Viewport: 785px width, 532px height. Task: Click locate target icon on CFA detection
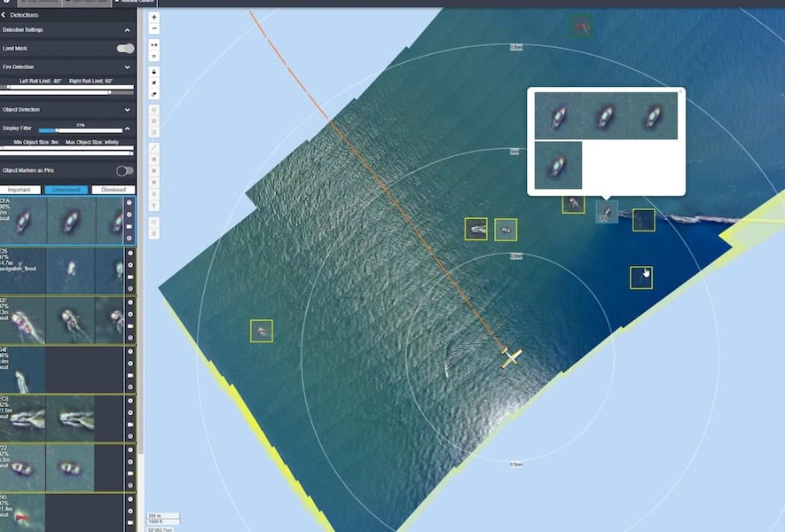(x=130, y=215)
